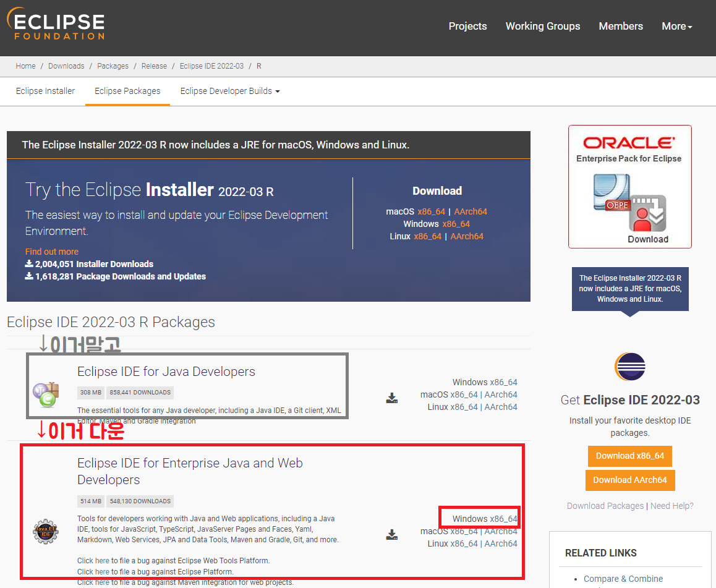Click the orange Download x86_64 button
Image resolution: width=716 pixels, height=588 pixels.
(629, 456)
